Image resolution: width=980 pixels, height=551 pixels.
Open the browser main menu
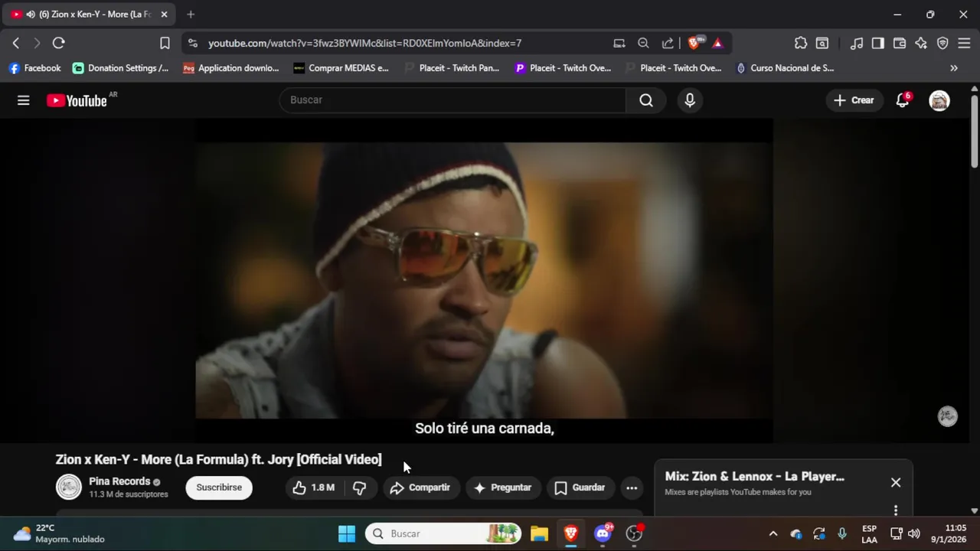pos(964,43)
